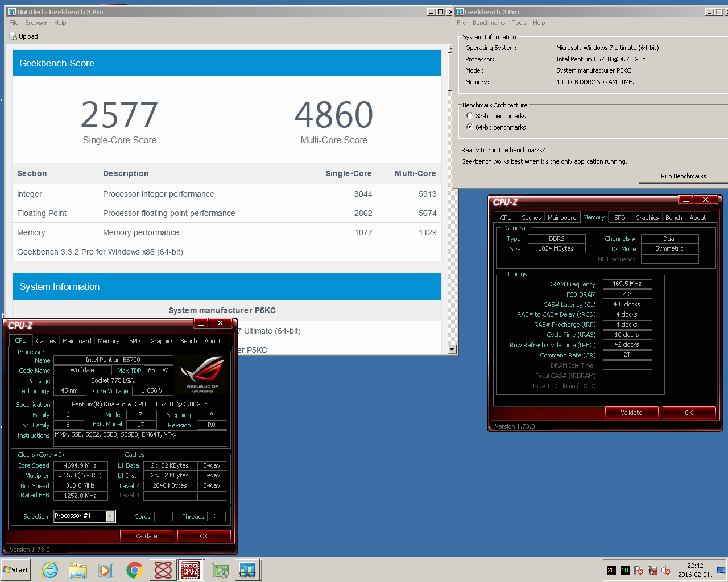Viewport: 728px width, 582px height.
Task: Switch to Mainboard tab in the CPU-Z CPU window
Action: tap(77, 341)
